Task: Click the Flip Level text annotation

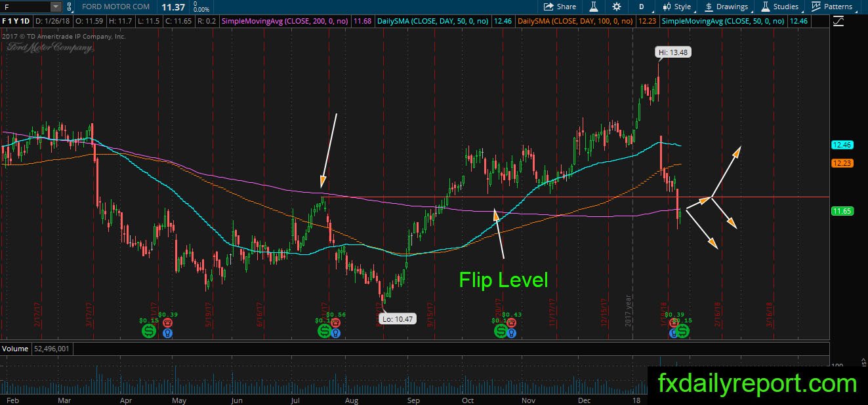Action: (x=503, y=280)
